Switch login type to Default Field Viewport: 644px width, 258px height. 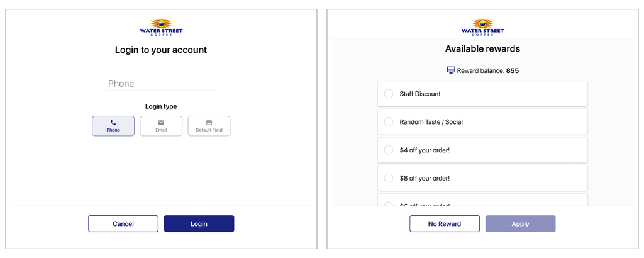209,126
